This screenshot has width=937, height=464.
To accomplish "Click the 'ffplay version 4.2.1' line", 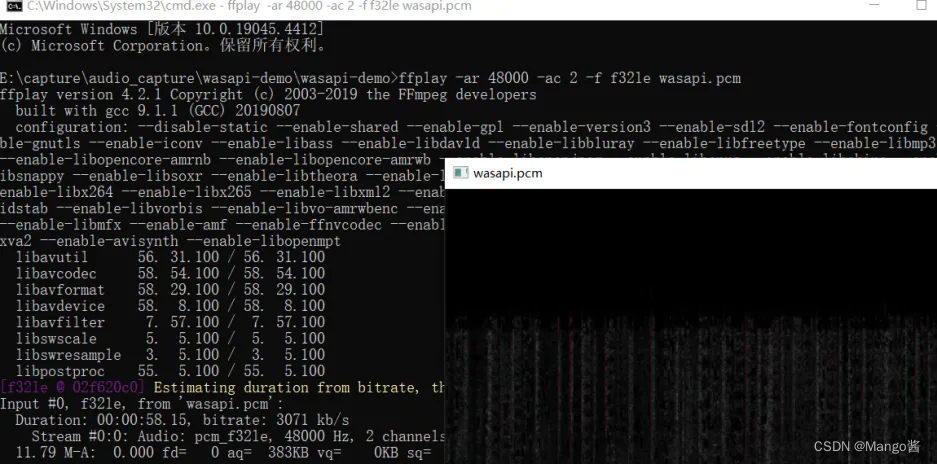I will coord(268,94).
